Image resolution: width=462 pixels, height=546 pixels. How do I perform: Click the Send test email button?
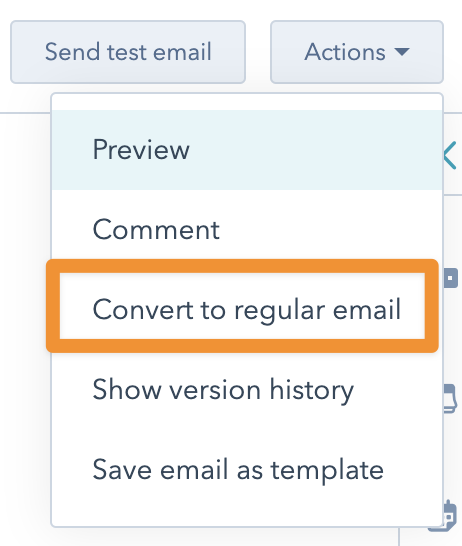(x=128, y=52)
